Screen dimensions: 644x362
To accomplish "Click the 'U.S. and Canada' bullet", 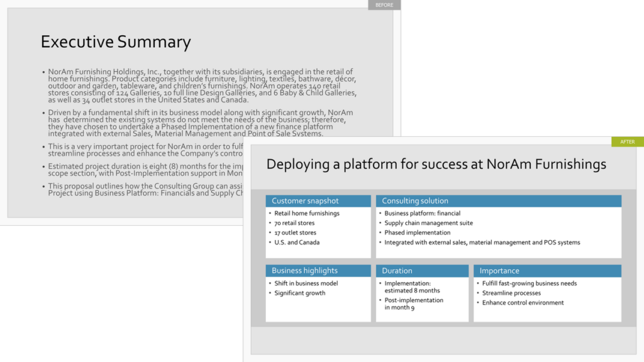I will tap(297, 243).
